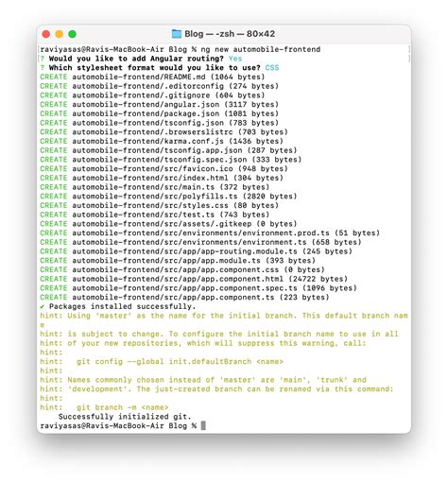The image size is (448, 482).
Task: Click the src/main.ts (372 bytes) line
Action: (x=155, y=187)
